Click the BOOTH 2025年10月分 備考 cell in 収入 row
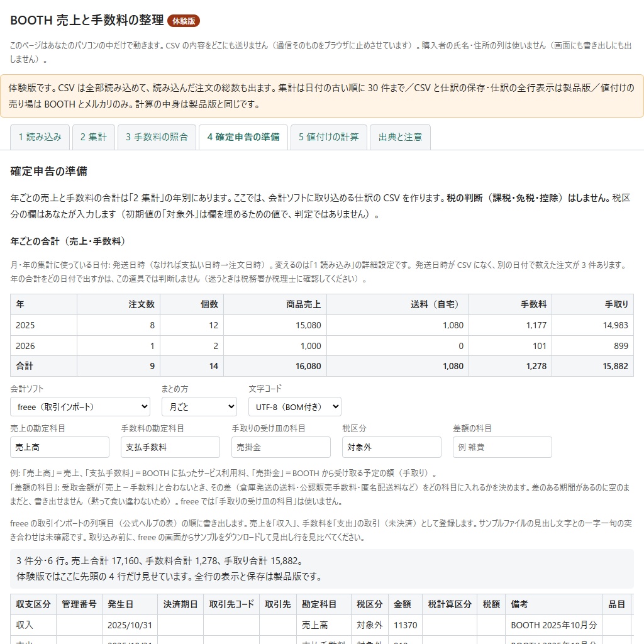Screen dimensions: 644x644 [x=554, y=625]
